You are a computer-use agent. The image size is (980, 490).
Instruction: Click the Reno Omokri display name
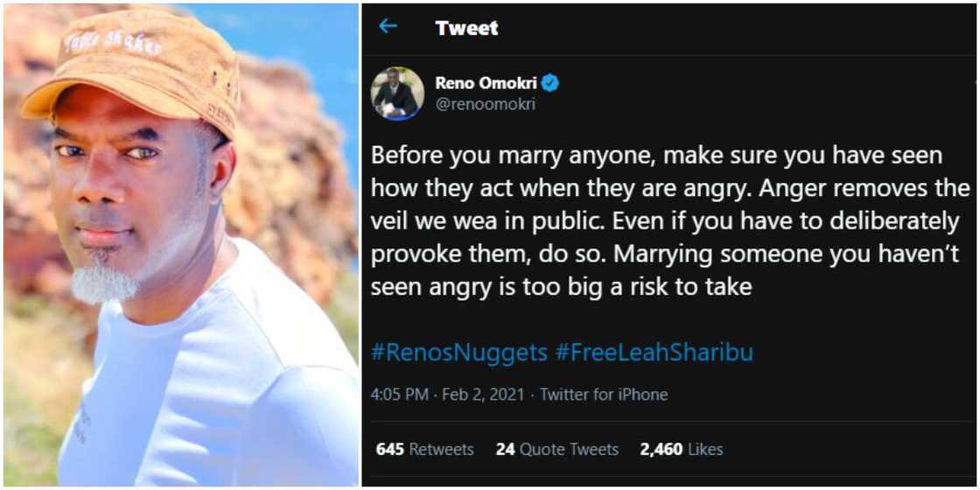click(x=486, y=84)
